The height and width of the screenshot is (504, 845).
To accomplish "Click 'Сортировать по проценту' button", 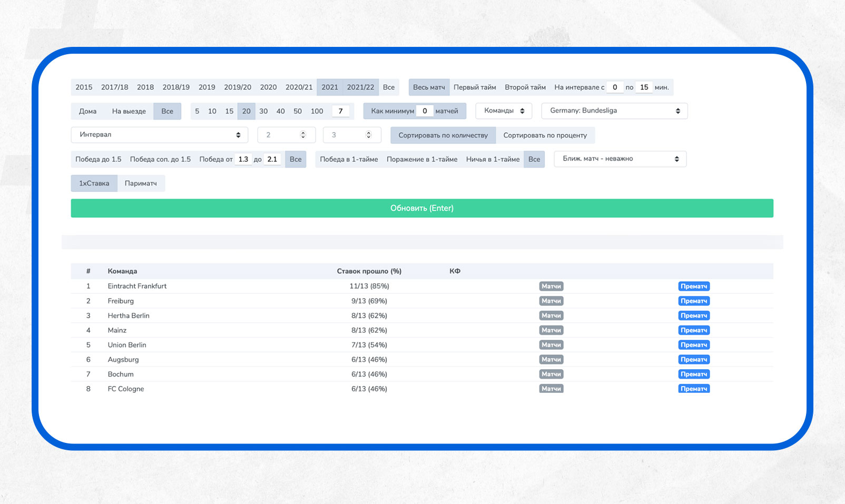I will point(545,135).
